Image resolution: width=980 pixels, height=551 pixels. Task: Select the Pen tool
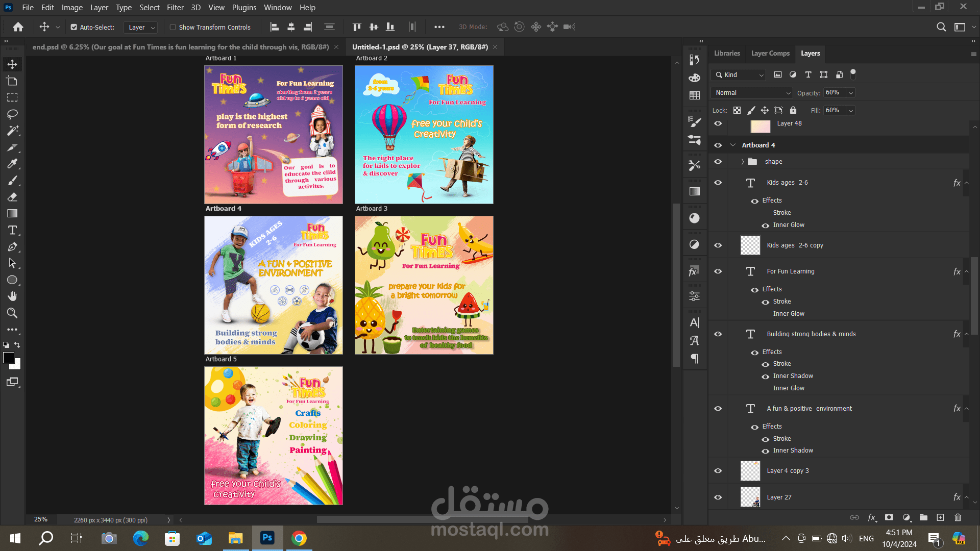(12, 247)
